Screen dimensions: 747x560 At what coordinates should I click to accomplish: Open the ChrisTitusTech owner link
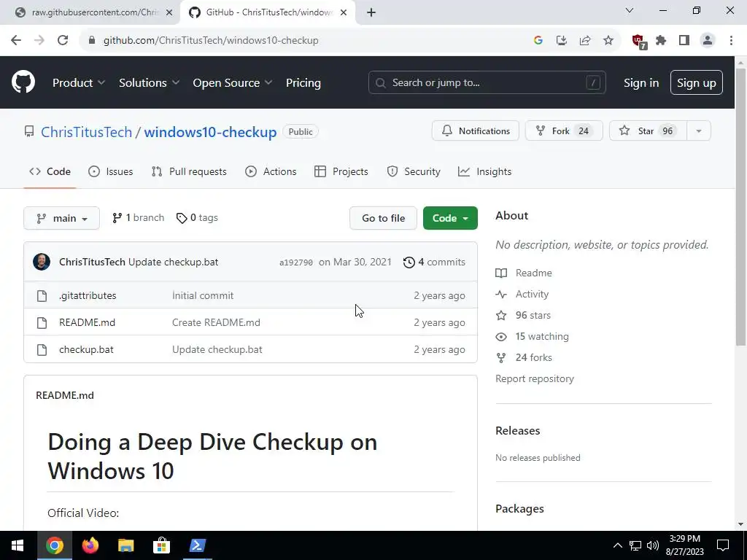coord(86,132)
